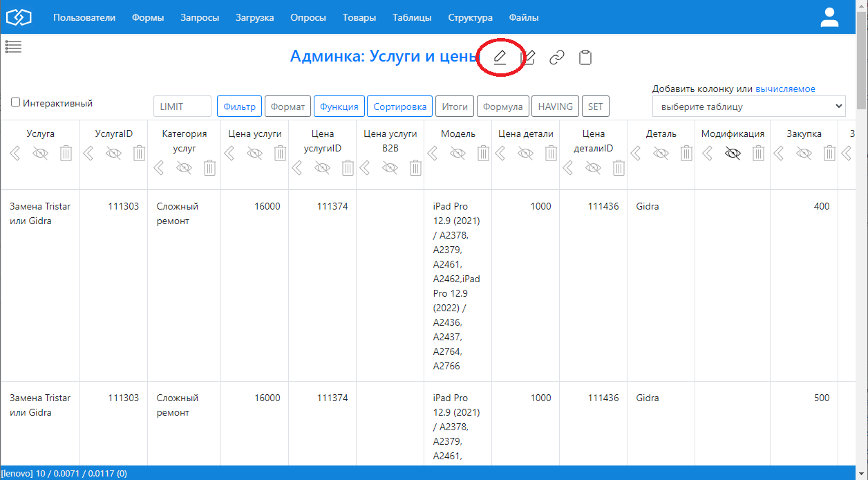This screenshot has height=480, width=868.
Task: Click the clipboard icon beside the title
Action: [585, 57]
